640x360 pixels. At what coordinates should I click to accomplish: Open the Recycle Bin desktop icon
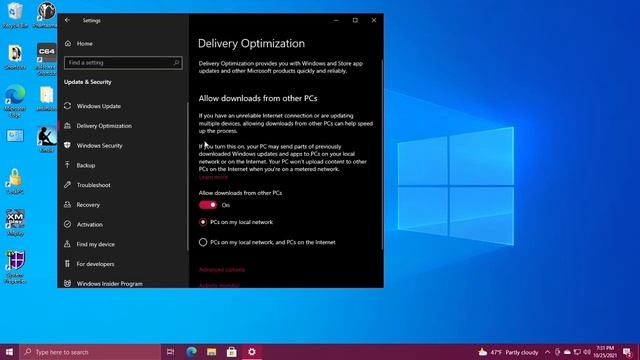[x=15, y=11]
